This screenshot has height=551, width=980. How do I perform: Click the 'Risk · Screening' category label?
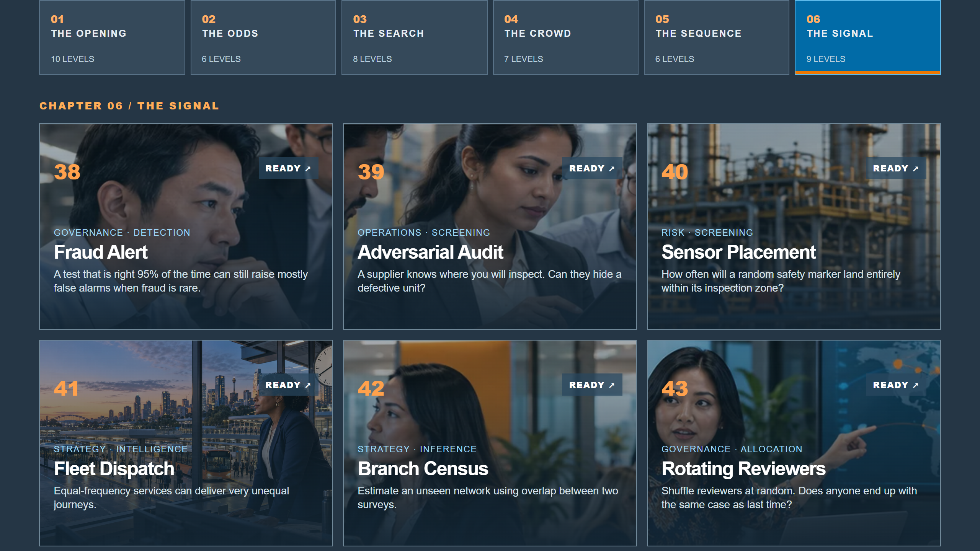(707, 233)
